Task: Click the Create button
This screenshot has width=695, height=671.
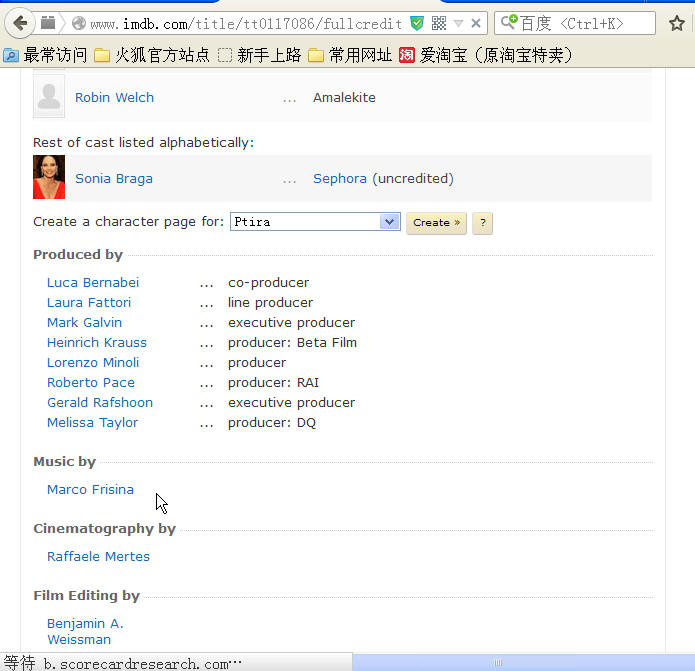Action: coord(436,222)
